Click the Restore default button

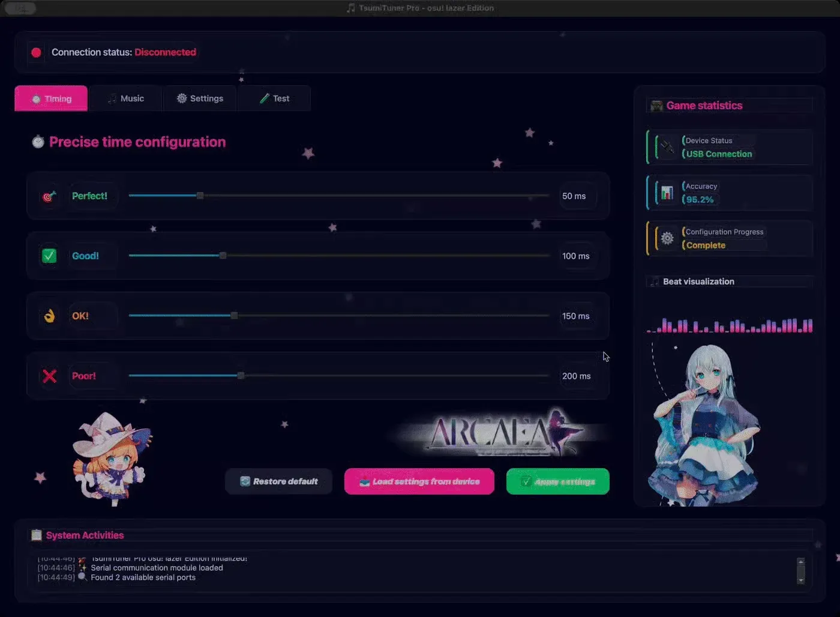(278, 481)
